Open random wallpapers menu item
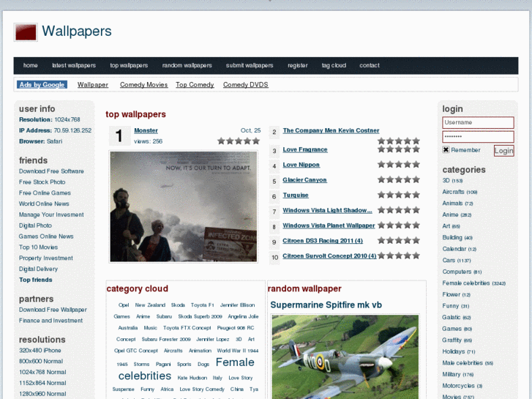 pos(187,65)
